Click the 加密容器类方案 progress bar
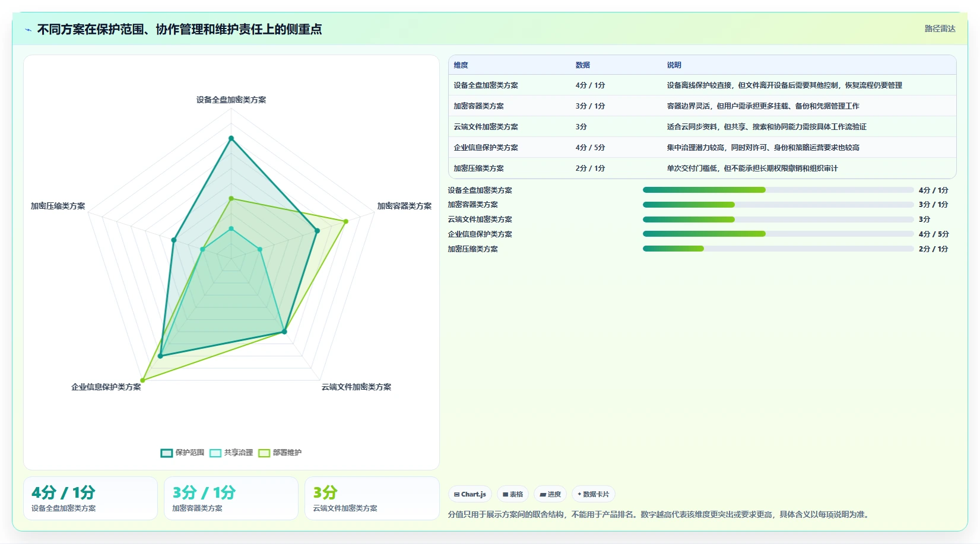This screenshot has width=980, height=544. tap(778, 205)
